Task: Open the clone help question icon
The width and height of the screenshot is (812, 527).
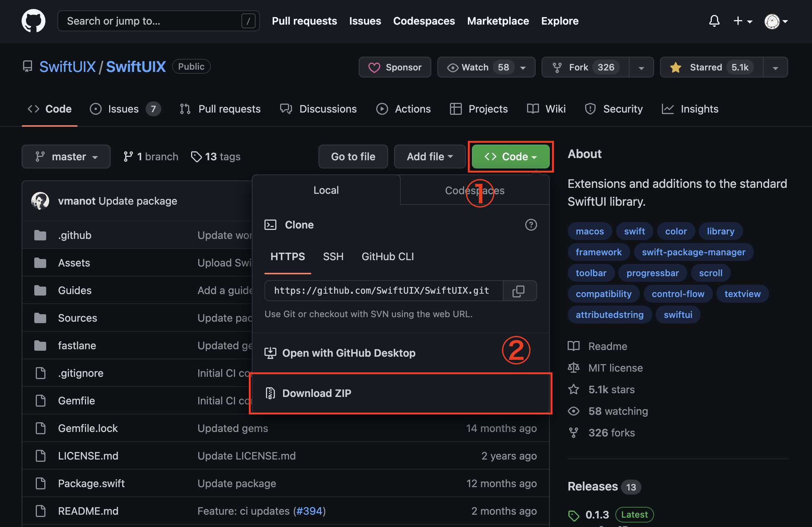Action: coord(531,225)
